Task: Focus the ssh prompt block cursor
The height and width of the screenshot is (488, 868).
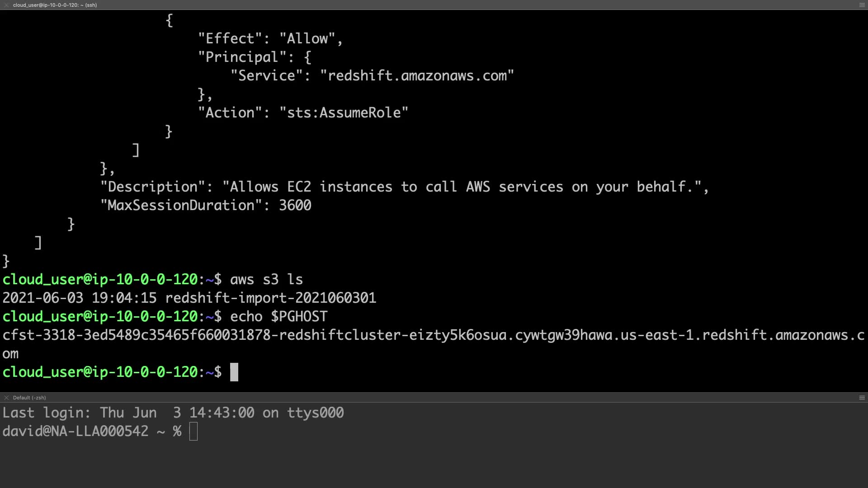Action: pos(234,372)
